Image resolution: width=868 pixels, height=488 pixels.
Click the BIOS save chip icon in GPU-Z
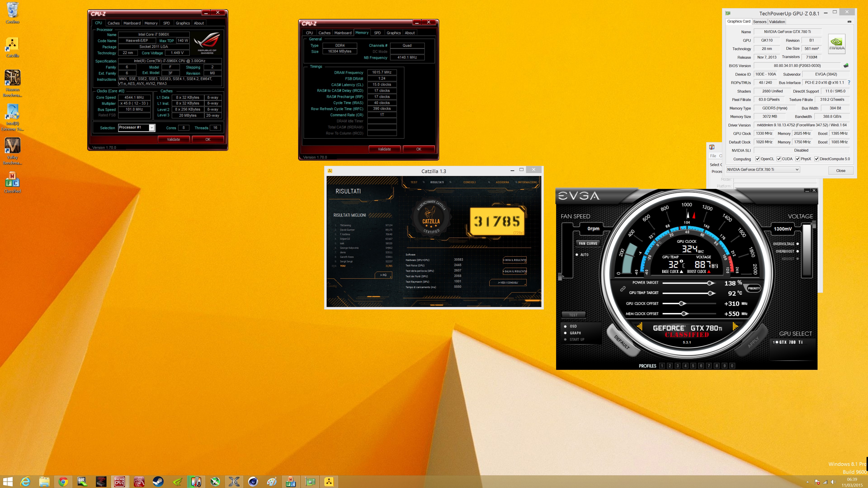click(846, 65)
